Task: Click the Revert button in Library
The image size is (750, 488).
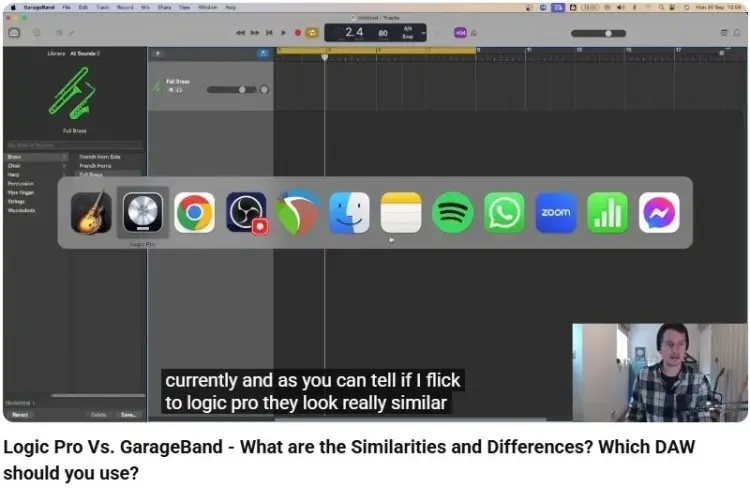Action: pos(20,415)
